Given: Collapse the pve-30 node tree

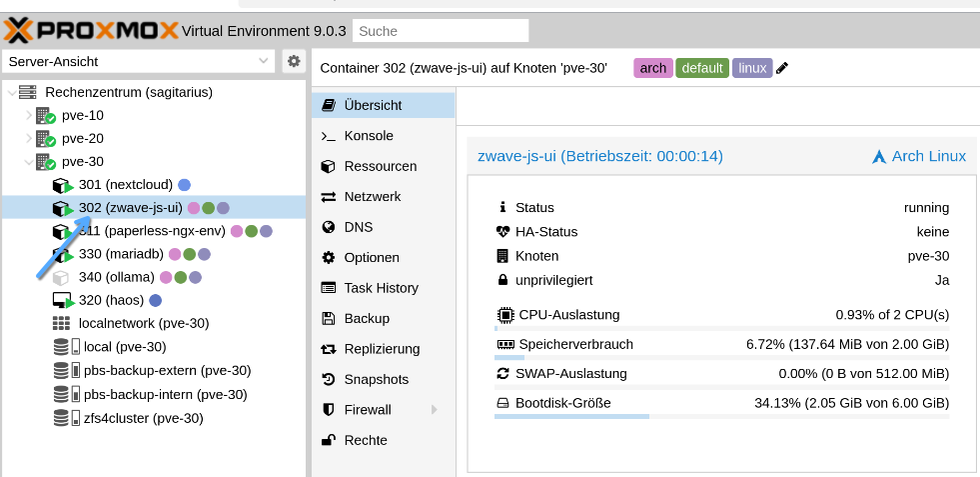Looking at the screenshot, I should tap(29, 161).
